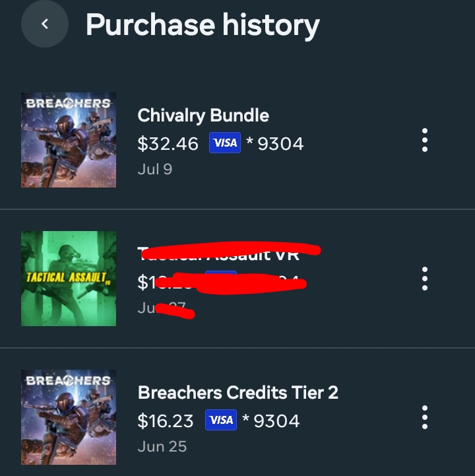The height and width of the screenshot is (476, 475).
Task: Open options menu for Tactical Assault VR
Action: click(x=425, y=279)
